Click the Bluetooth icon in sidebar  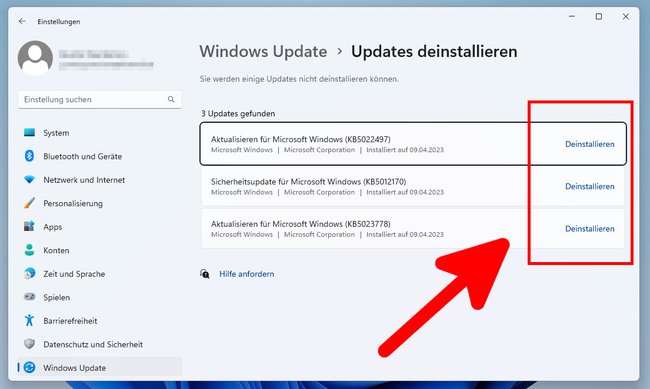pos(29,156)
